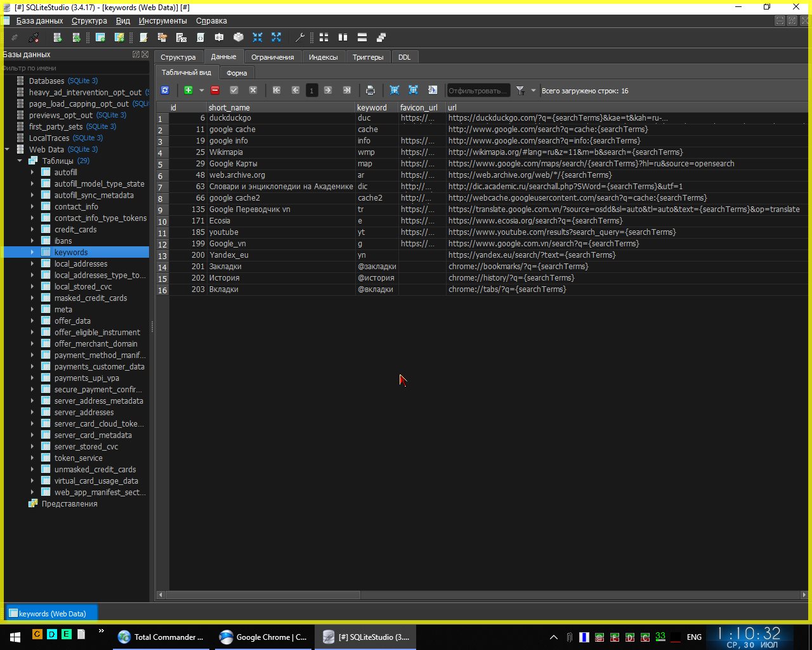This screenshot has width=812, height=650.
Task: Open the insert row options dropdown arrow
Action: click(202, 91)
